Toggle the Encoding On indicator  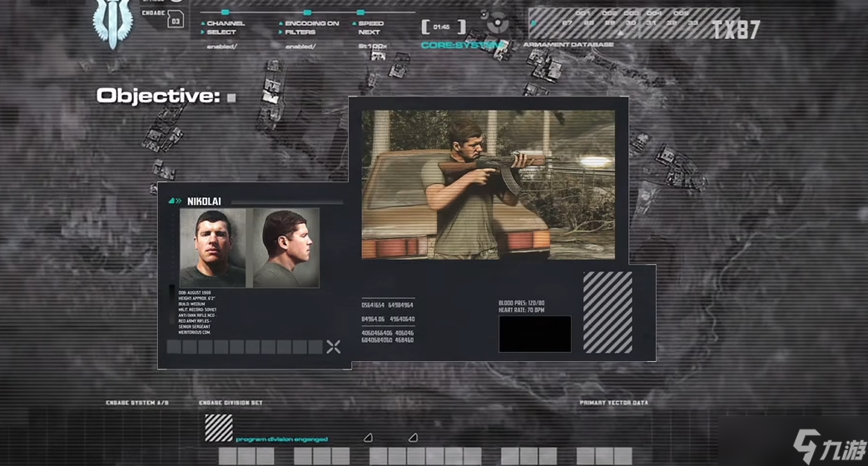pos(307,12)
